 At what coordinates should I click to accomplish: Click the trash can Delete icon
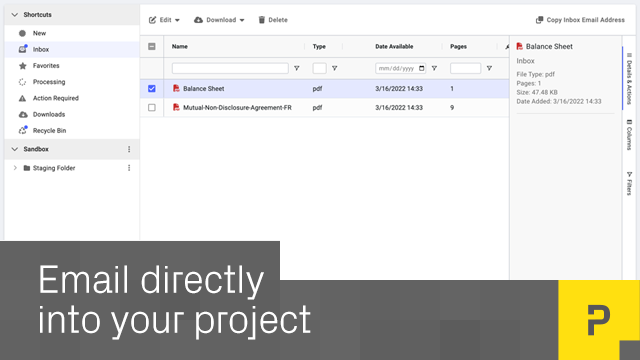262,20
